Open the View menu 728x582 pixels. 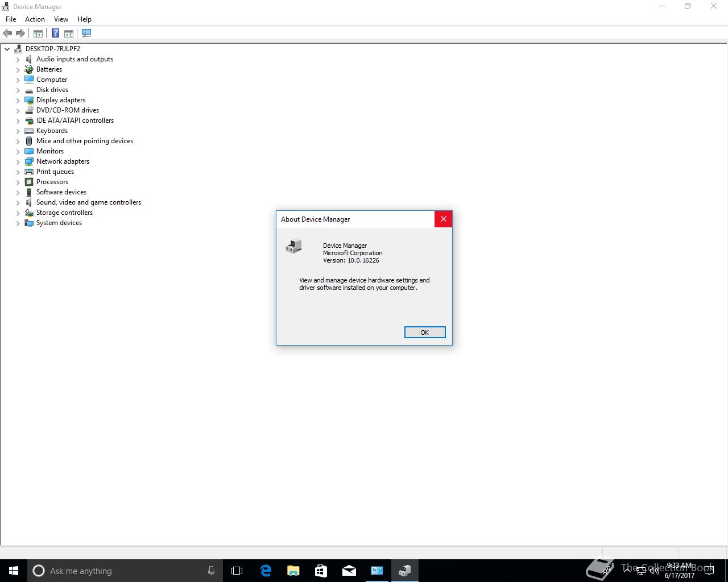61,19
